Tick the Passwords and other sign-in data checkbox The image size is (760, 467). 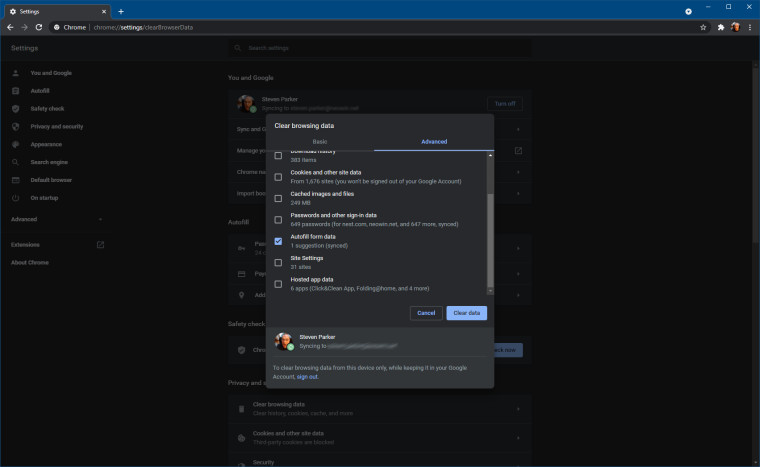278,220
